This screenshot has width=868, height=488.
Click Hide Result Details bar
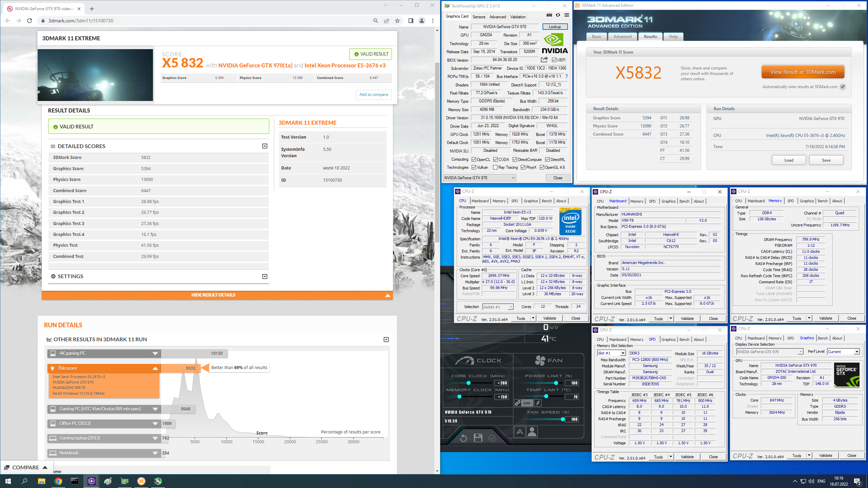pyautogui.click(x=217, y=295)
